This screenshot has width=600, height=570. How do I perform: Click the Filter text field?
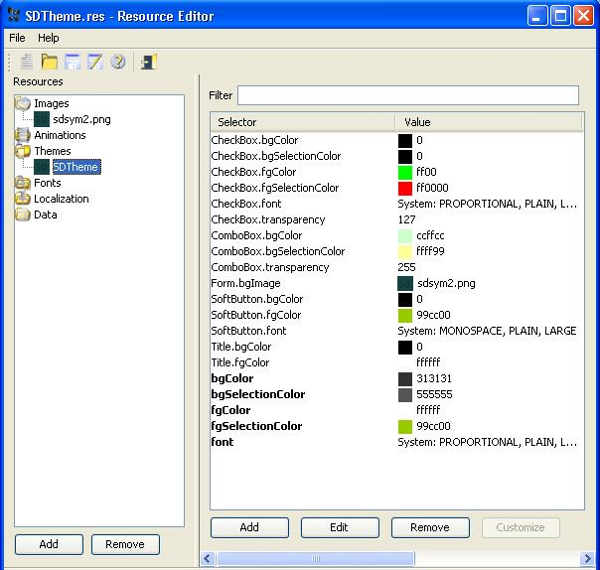click(408, 95)
